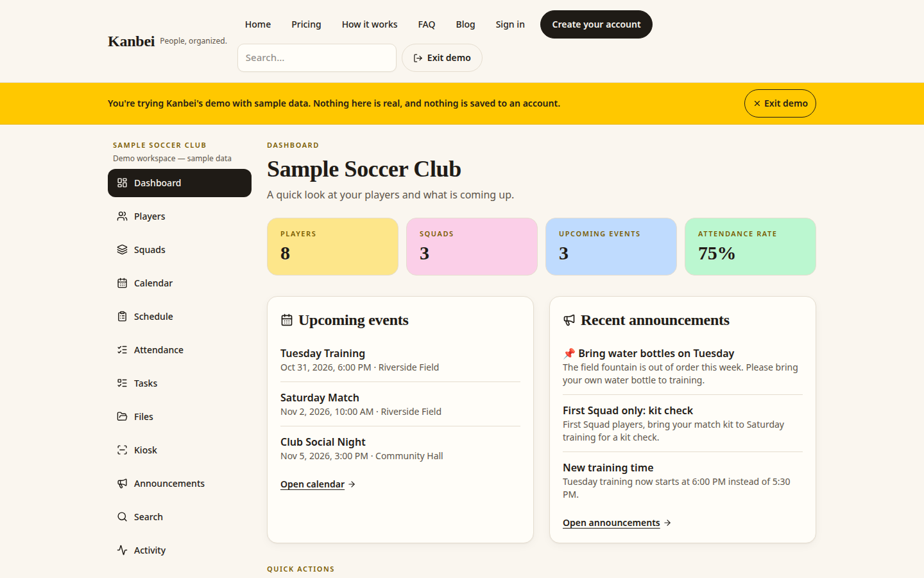
Task: Select the Players stat card
Action: [x=332, y=247]
